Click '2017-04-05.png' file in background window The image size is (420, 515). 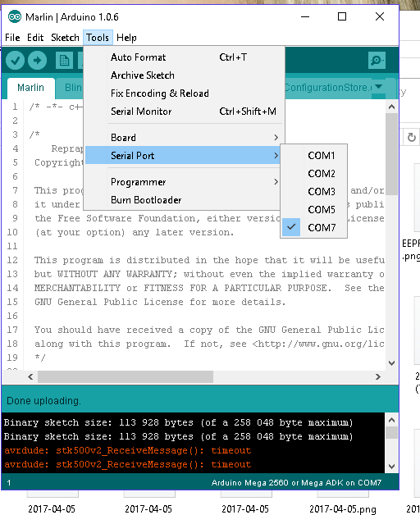pos(342,509)
